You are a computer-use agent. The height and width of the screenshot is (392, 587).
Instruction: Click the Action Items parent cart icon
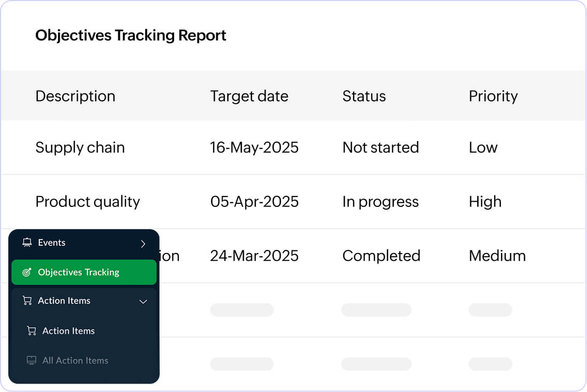27,301
